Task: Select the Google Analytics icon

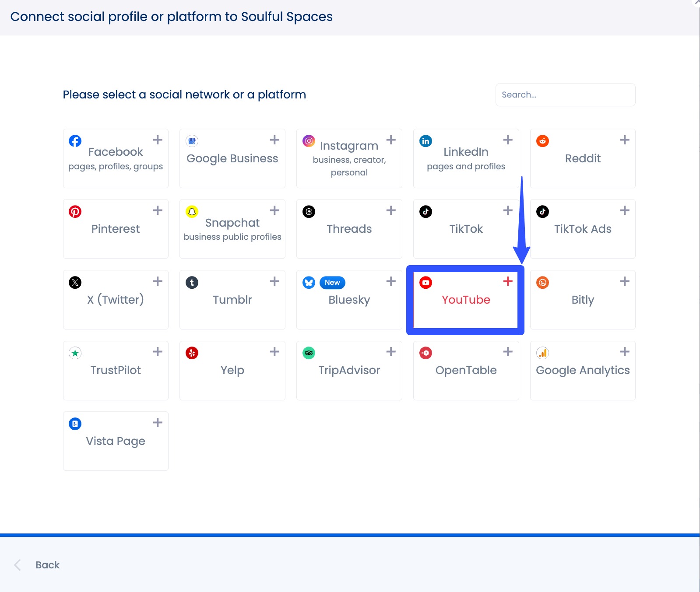Action: click(x=542, y=353)
